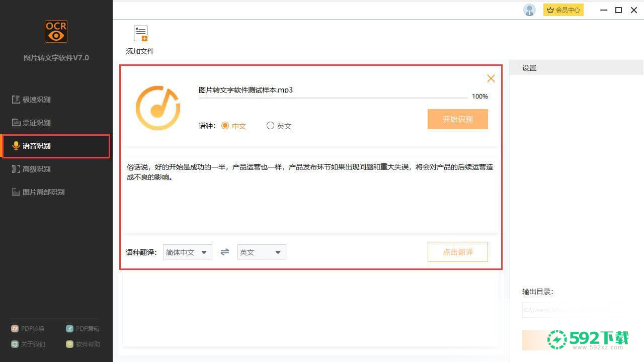
Task: Open 关于我们 about us link
Action: point(28,344)
